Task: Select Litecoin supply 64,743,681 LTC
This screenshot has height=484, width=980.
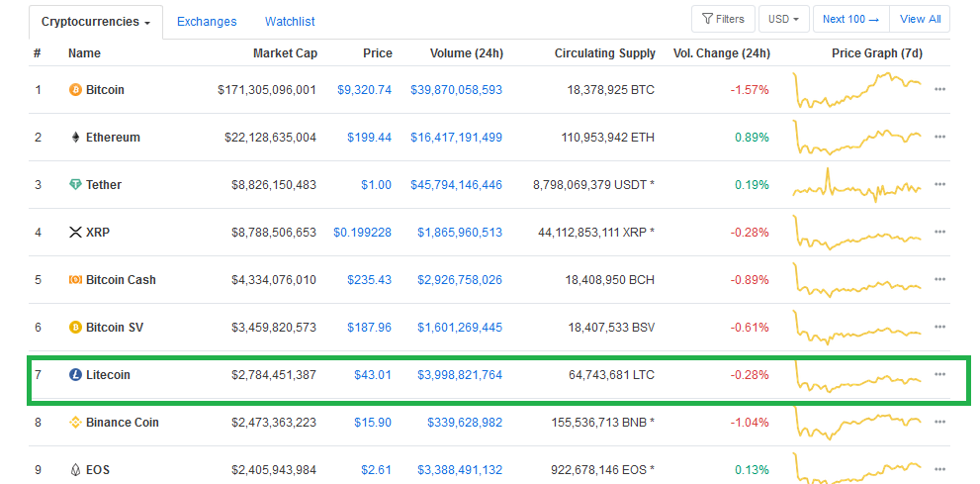Action: pos(612,375)
